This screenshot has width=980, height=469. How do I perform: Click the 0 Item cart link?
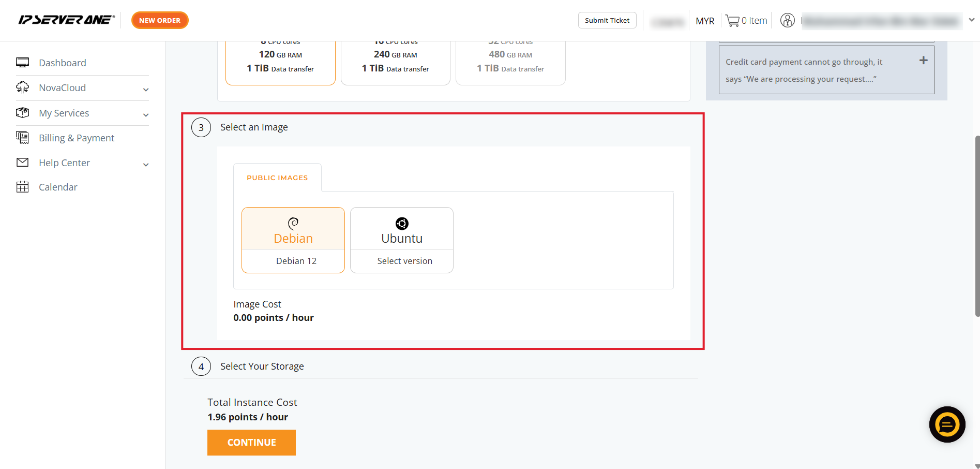click(x=754, y=21)
